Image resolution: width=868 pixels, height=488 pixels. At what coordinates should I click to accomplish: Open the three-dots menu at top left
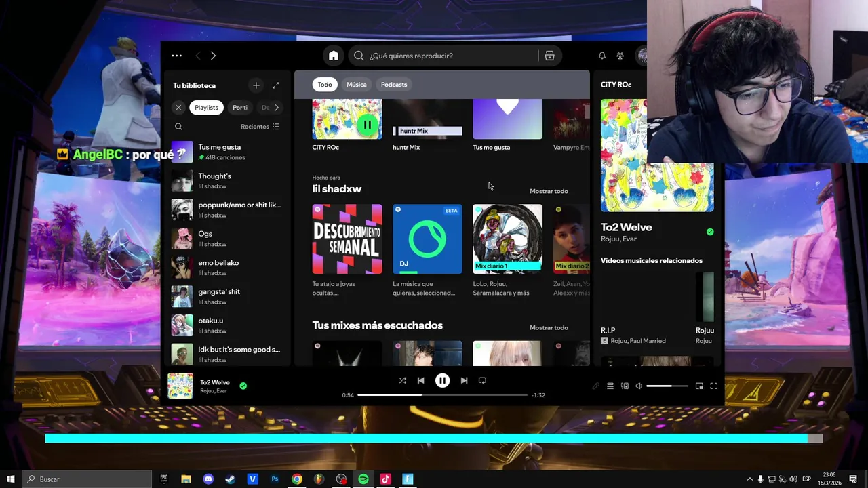pos(177,56)
